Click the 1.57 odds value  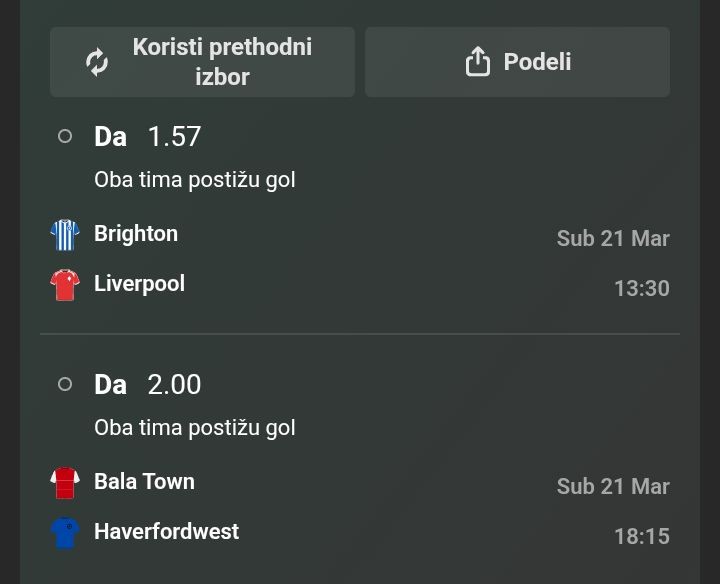tap(174, 136)
